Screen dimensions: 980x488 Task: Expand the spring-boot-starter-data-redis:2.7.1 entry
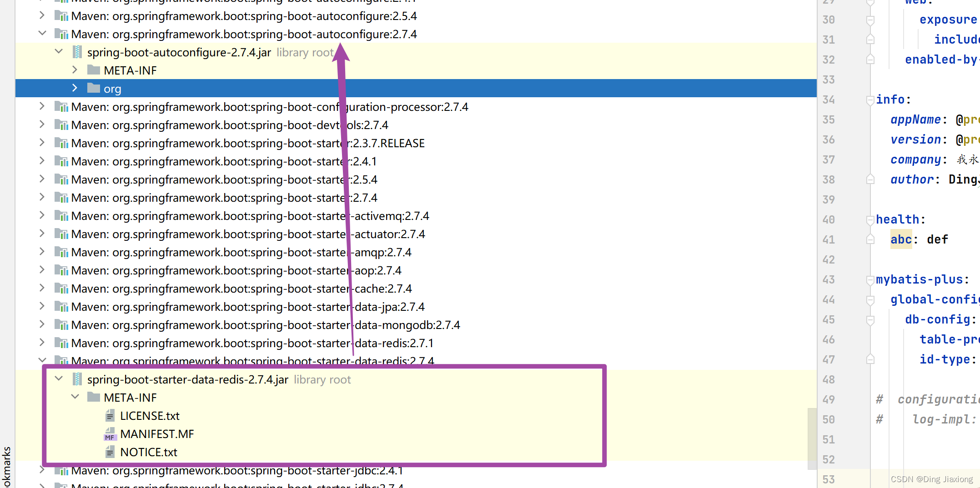(42, 343)
